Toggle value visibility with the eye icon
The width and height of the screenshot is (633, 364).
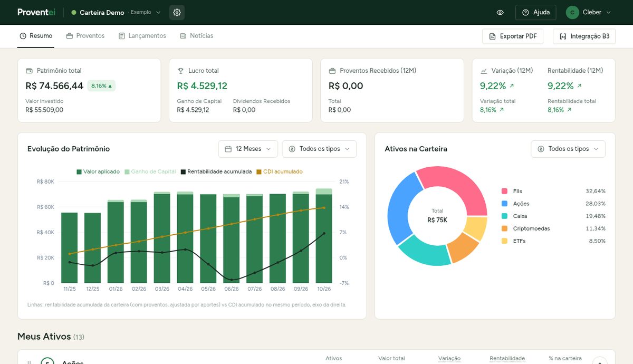(500, 13)
